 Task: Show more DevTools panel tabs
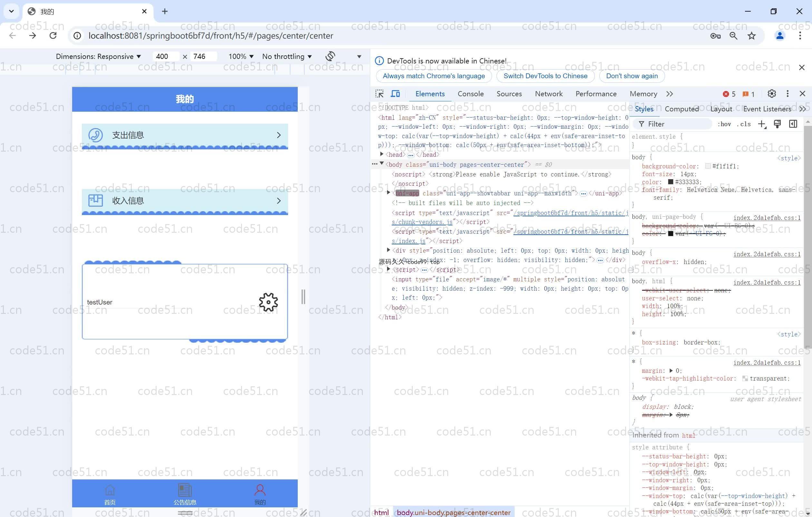[x=670, y=94]
